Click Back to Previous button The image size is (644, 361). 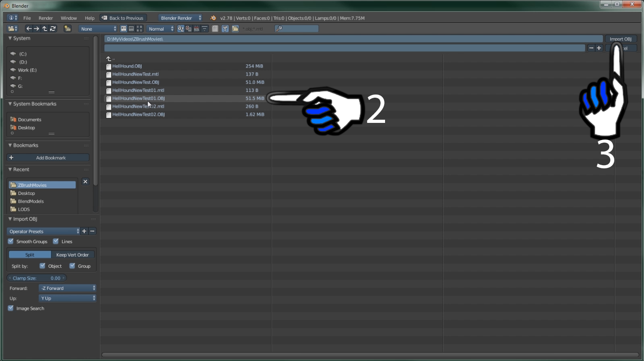pos(123,18)
